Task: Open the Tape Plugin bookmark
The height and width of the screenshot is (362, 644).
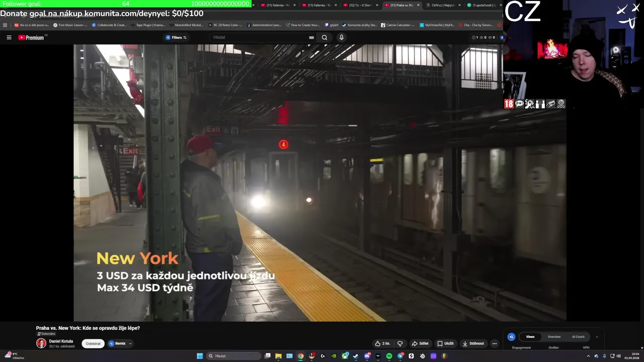Action: pyautogui.click(x=148, y=25)
